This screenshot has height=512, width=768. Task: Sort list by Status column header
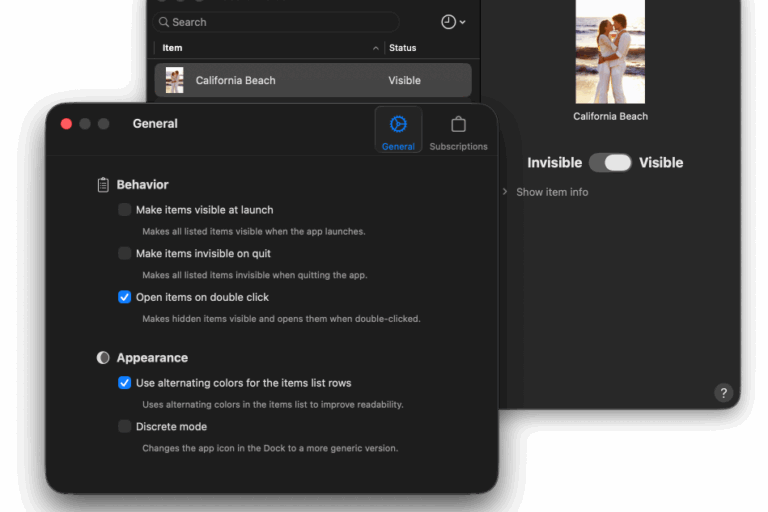[403, 48]
